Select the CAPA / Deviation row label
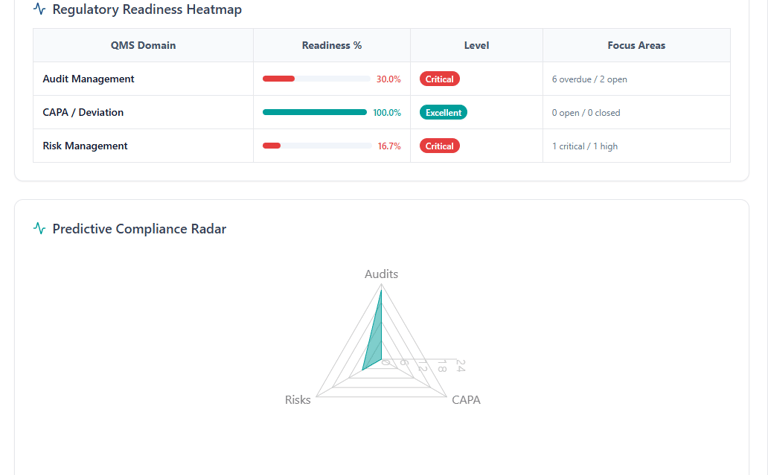The height and width of the screenshot is (475, 768). [83, 113]
